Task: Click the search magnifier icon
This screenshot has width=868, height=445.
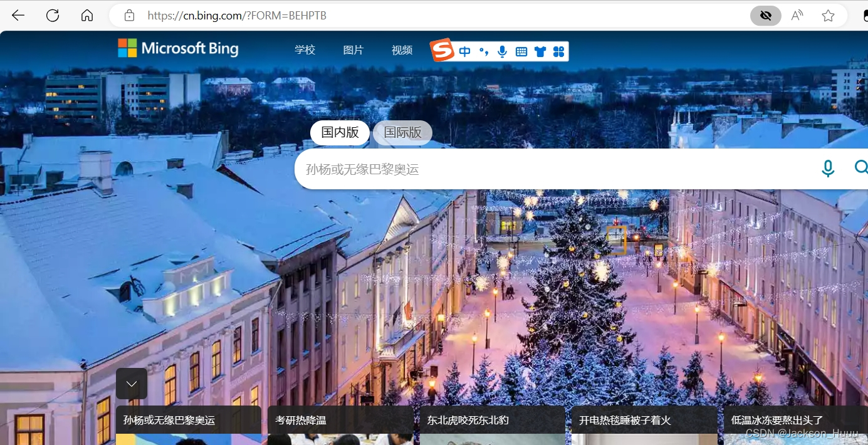Action: click(861, 168)
